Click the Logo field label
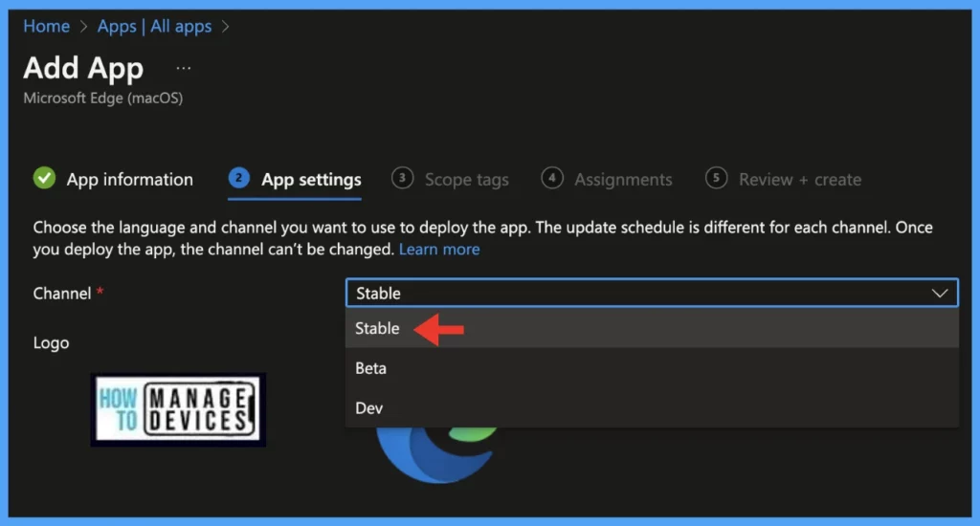Image resolution: width=980 pixels, height=526 pixels. coord(52,343)
